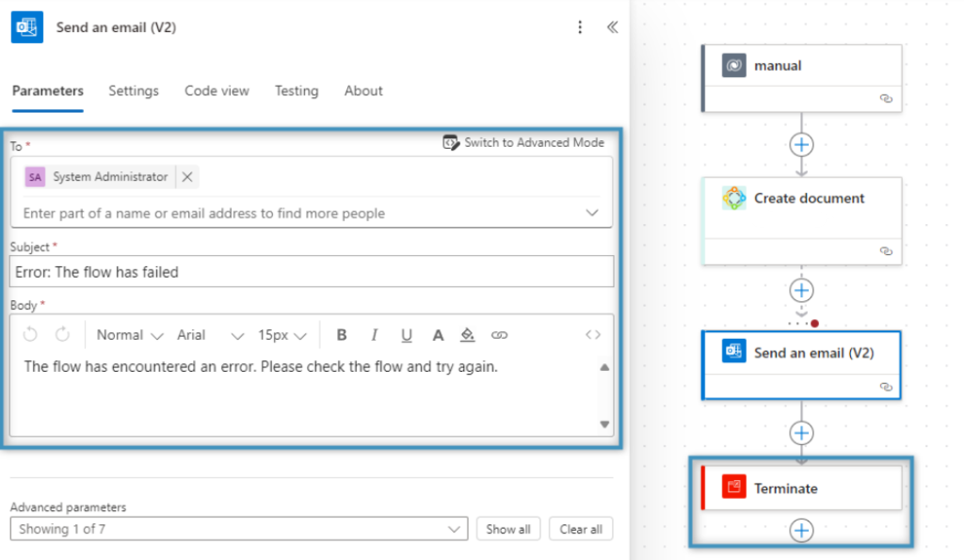The width and height of the screenshot is (964, 560).
Task: Switch to the Code view tab
Action: (x=217, y=90)
